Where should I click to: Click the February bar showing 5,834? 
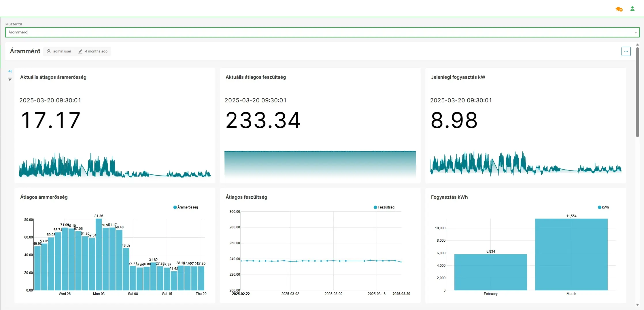pyautogui.click(x=490, y=272)
